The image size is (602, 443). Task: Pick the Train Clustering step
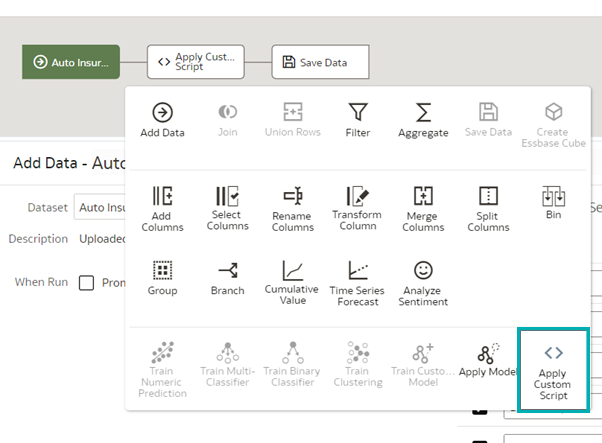tap(358, 364)
